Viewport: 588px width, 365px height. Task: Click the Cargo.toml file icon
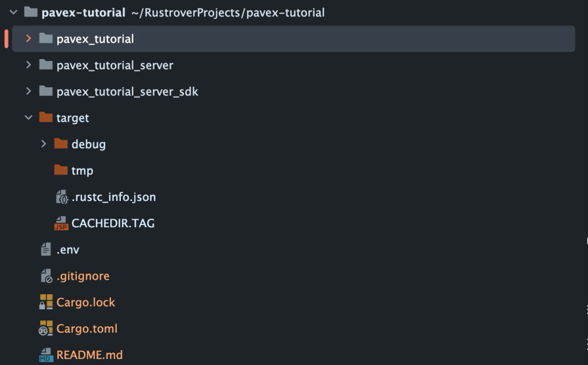[x=46, y=328]
